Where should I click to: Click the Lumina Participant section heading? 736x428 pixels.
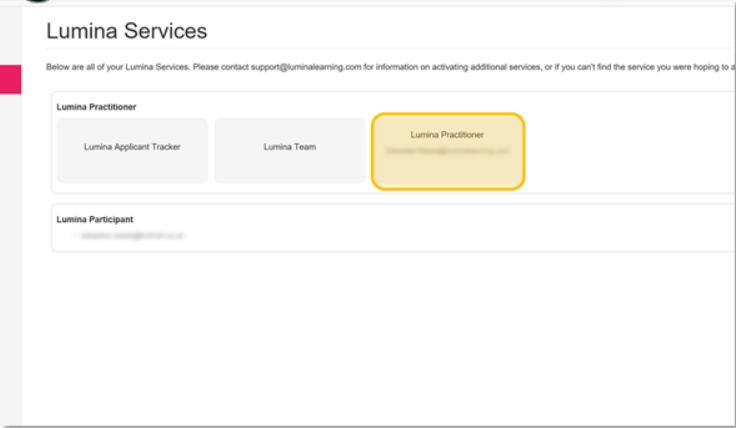coord(95,219)
